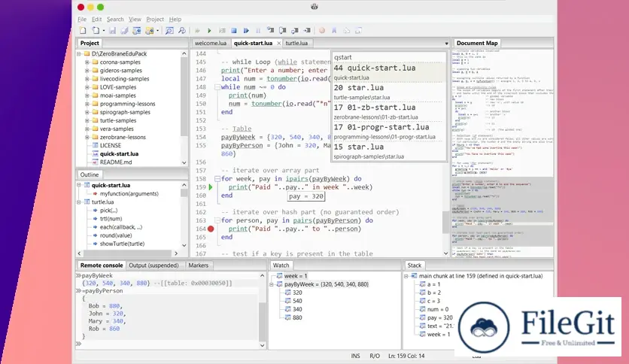The image size is (629, 364).
Task: Close the quick-start.lua tab
Action: pos(279,44)
